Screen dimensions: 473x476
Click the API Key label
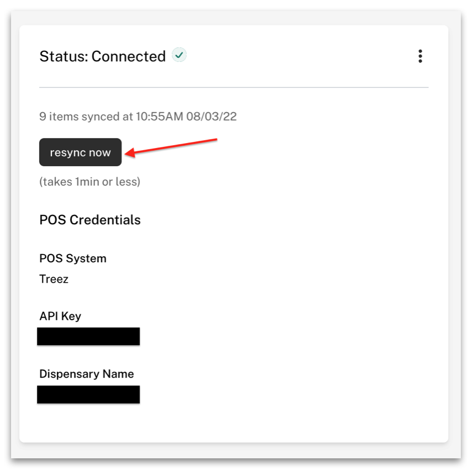pyautogui.click(x=60, y=316)
